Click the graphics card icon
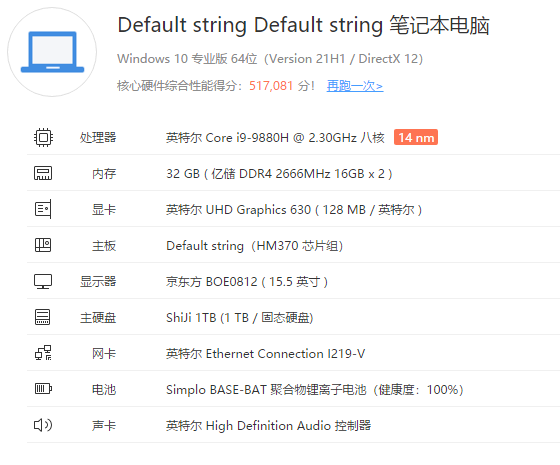 pyautogui.click(x=43, y=209)
